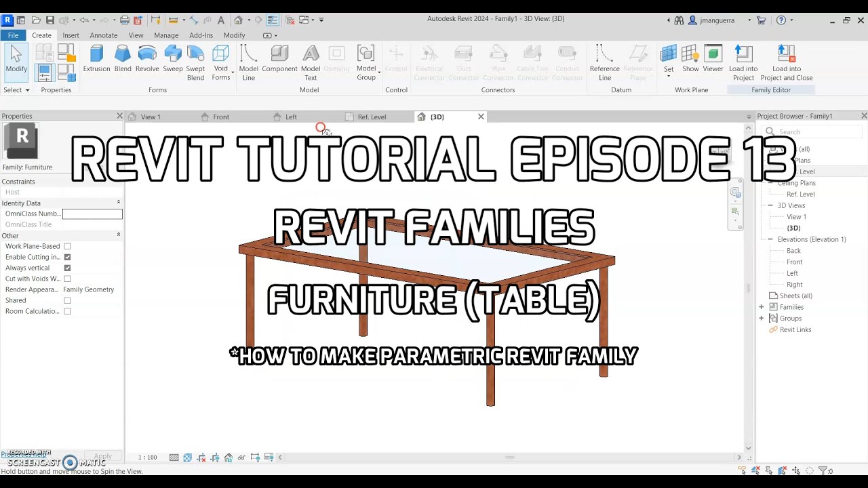The height and width of the screenshot is (488, 868).
Task: Select the Right elevation view
Action: 794,285
